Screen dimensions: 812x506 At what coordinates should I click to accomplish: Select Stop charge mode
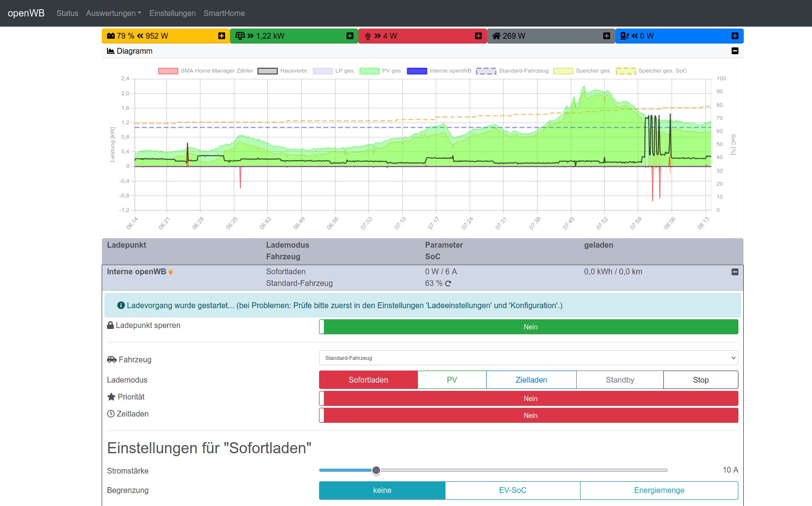click(x=701, y=380)
